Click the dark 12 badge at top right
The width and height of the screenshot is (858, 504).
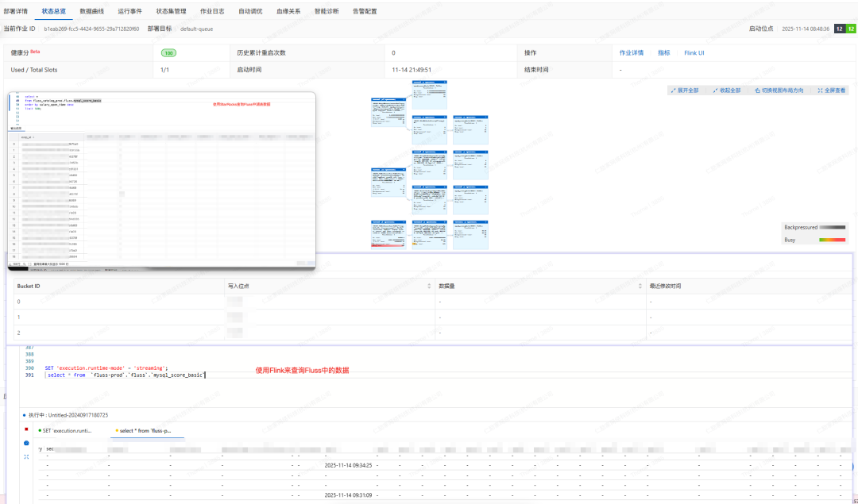840,29
